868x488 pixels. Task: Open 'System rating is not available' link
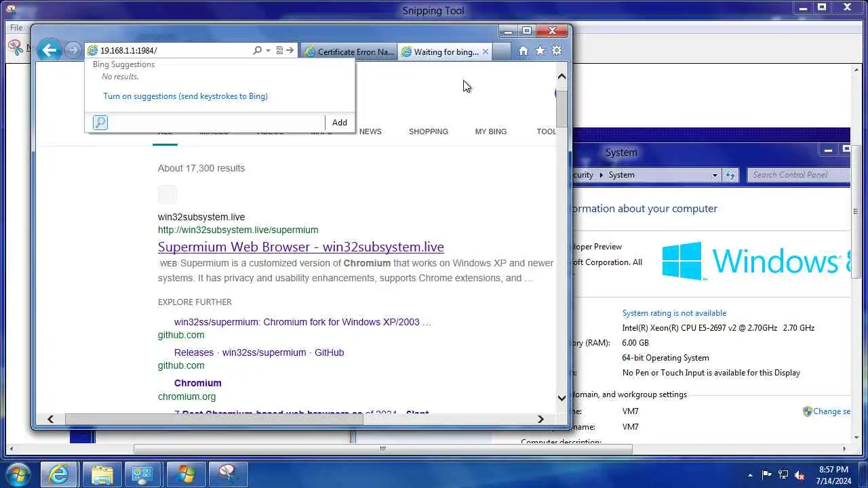click(x=674, y=313)
